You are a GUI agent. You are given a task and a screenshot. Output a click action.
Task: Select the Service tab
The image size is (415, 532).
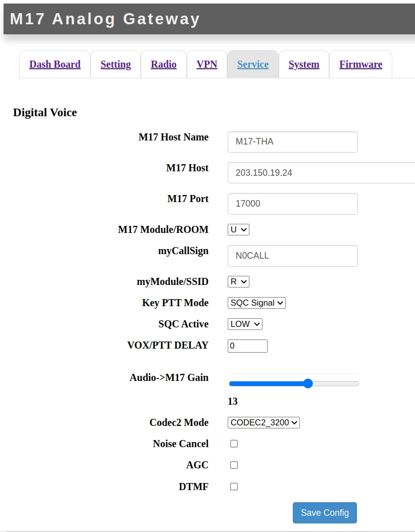point(253,65)
